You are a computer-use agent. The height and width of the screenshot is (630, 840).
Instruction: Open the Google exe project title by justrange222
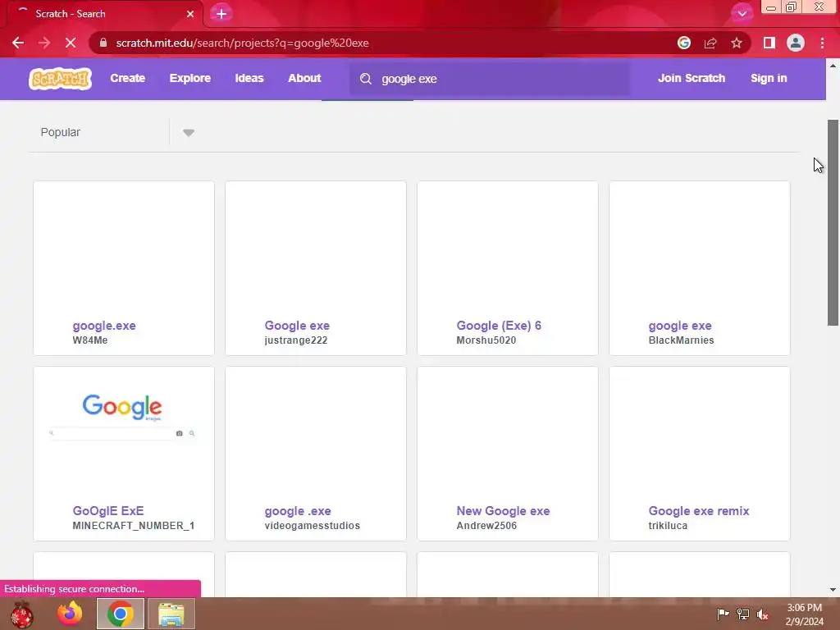point(297,326)
